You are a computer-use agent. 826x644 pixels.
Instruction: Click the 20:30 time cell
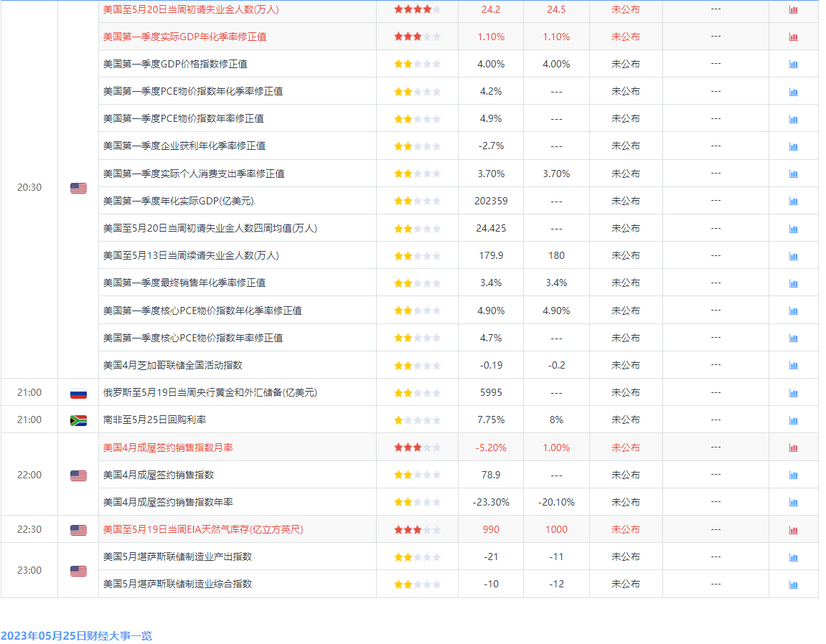(29, 187)
